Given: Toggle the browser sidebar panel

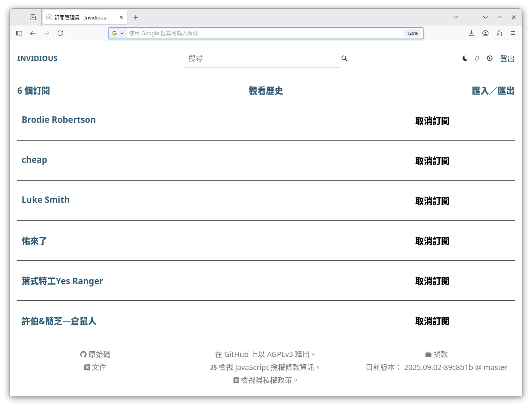Looking at the screenshot, I should 19,33.
